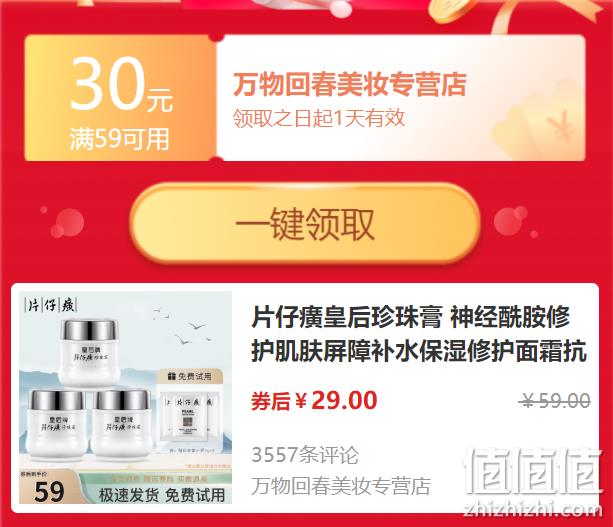
Task: Select the top pearl cream jar
Action: click(x=89, y=351)
